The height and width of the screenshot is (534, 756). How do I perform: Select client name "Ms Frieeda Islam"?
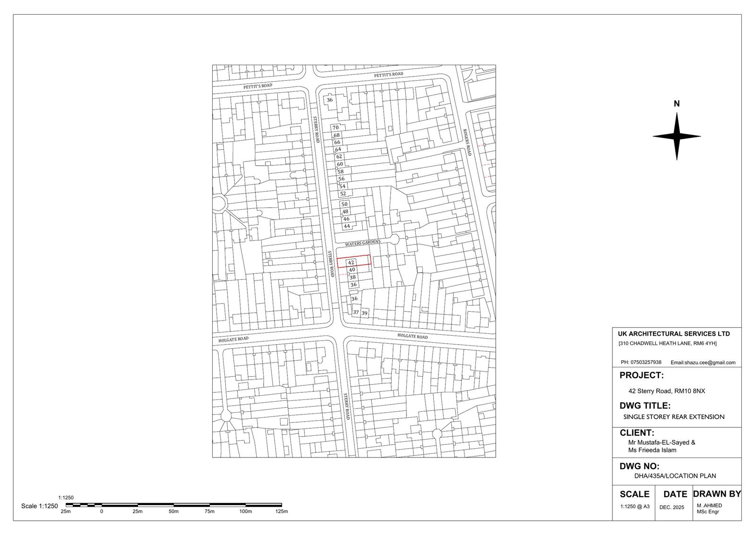point(652,450)
